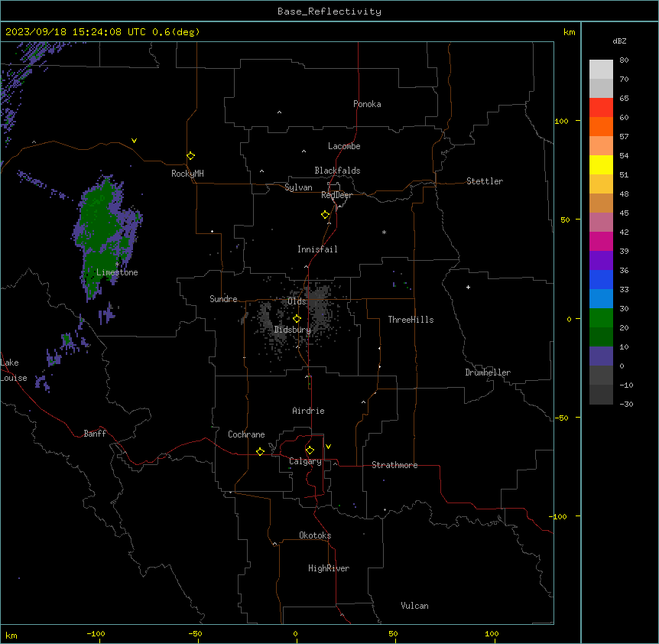
Task: Select the Cochrane label
Action: pos(246,434)
